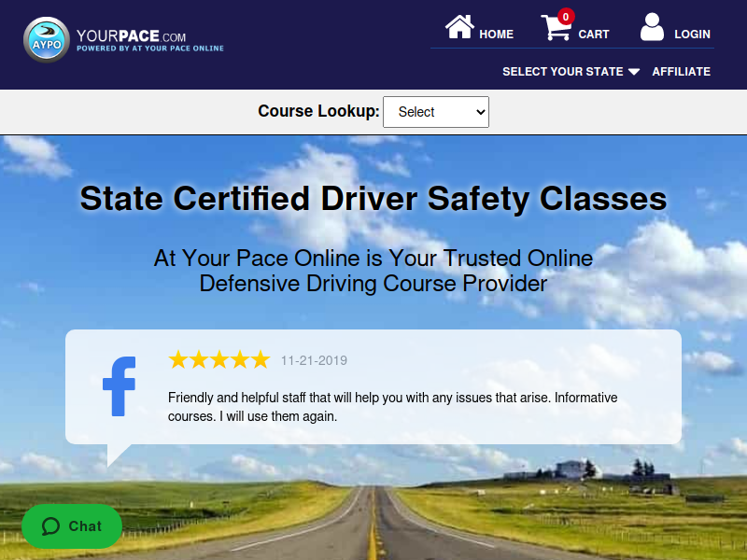
Task: Click the five-star rating in the review
Action: [x=219, y=360]
